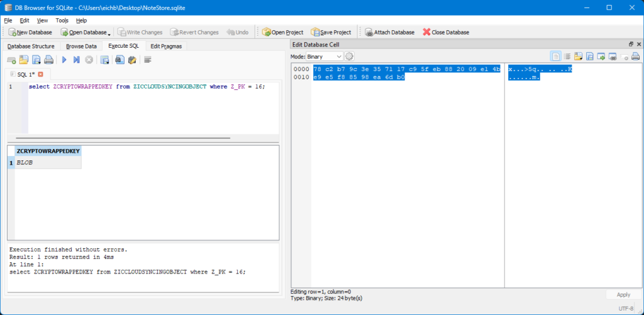Image resolution: width=644 pixels, height=315 pixels.
Task: Set cell to NULL icon
Action: click(624, 57)
